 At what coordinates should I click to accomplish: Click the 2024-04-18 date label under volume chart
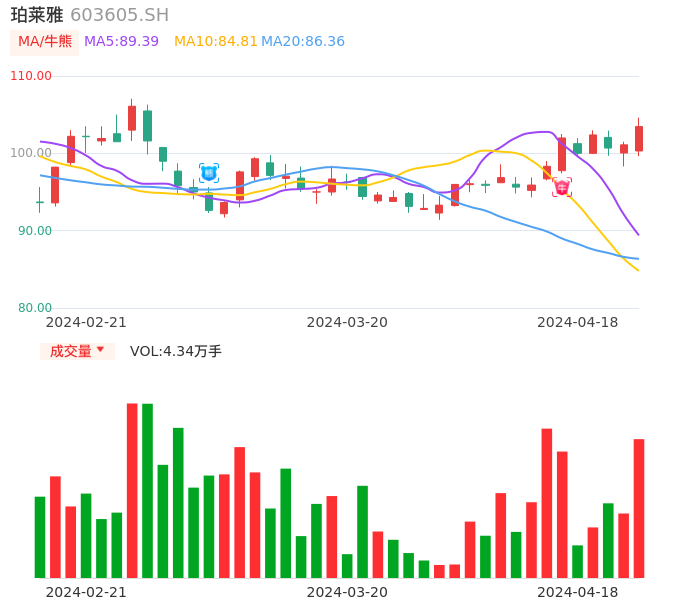(577, 592)
